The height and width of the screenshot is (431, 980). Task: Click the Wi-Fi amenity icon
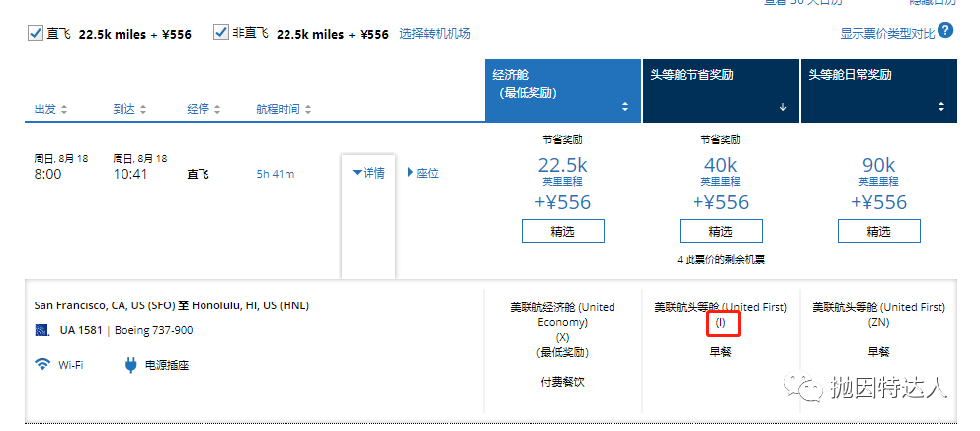pos(42,364)
